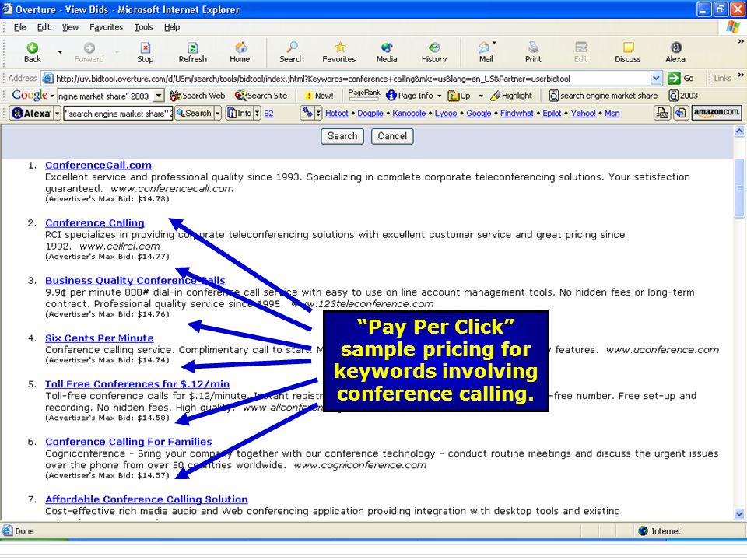Click the PageRank indicator
Screen dimensions: 747x560
(364, 95)
